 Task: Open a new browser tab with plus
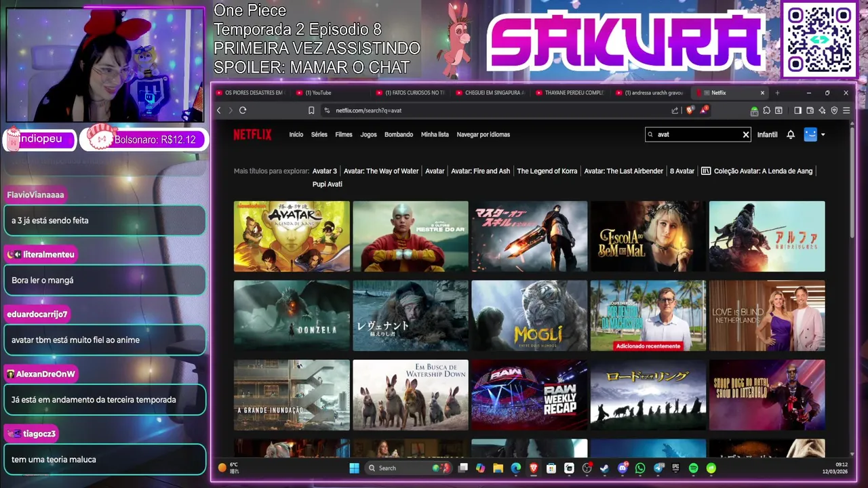777,93
